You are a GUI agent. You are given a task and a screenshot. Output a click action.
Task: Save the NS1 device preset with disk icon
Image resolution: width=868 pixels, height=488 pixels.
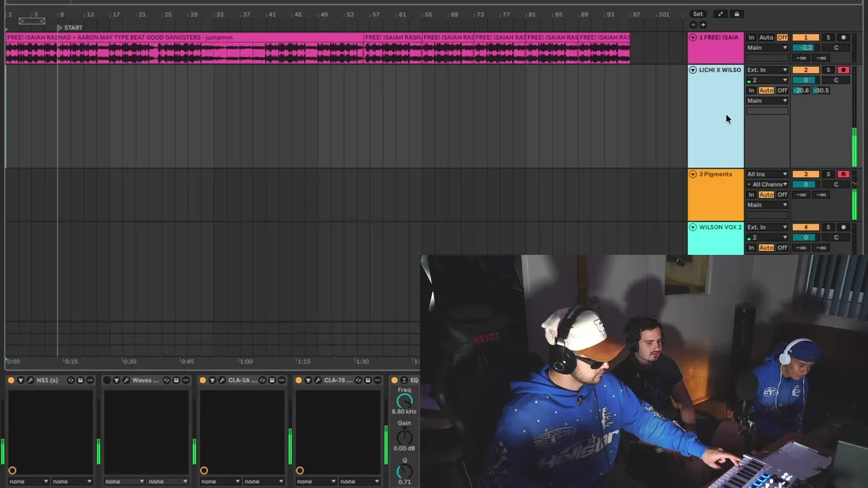pos(80,380)
